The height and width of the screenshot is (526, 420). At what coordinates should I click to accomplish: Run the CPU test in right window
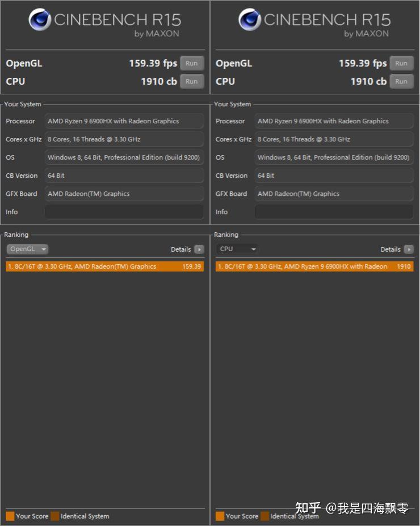tap(401, 82)
